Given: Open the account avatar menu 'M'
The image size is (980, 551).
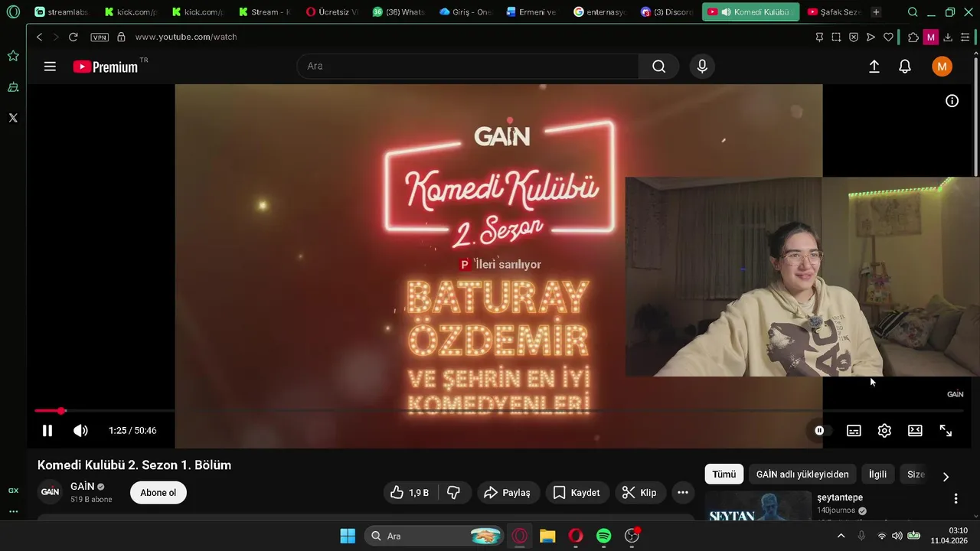Looking at the screenshot, I should (x=942, y=67).
